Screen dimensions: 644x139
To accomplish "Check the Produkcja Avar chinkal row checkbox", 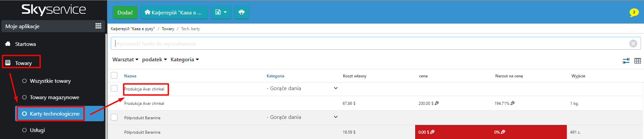I will [114, 88].
